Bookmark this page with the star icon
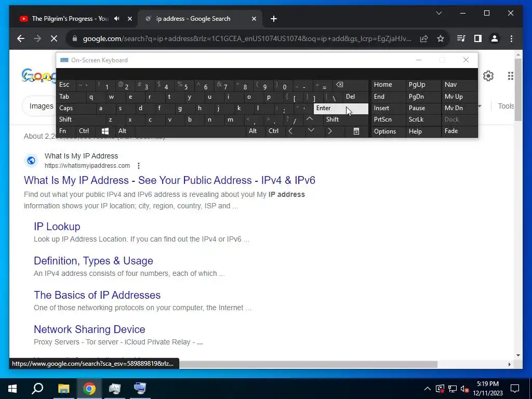Image resolution: width=532 pixels, height=399 pixels. (441, 38)
